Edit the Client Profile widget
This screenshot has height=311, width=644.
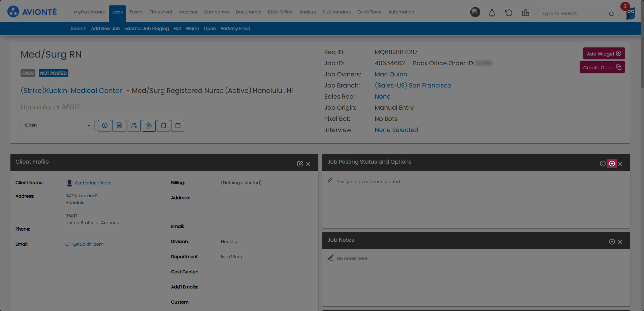pos(300,164)
